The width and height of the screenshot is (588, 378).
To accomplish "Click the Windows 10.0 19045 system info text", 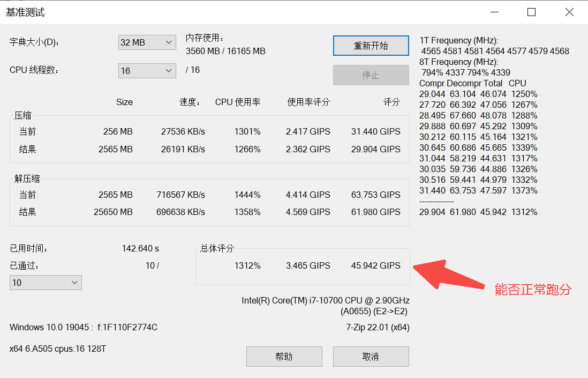I will (x=83, y=327).
